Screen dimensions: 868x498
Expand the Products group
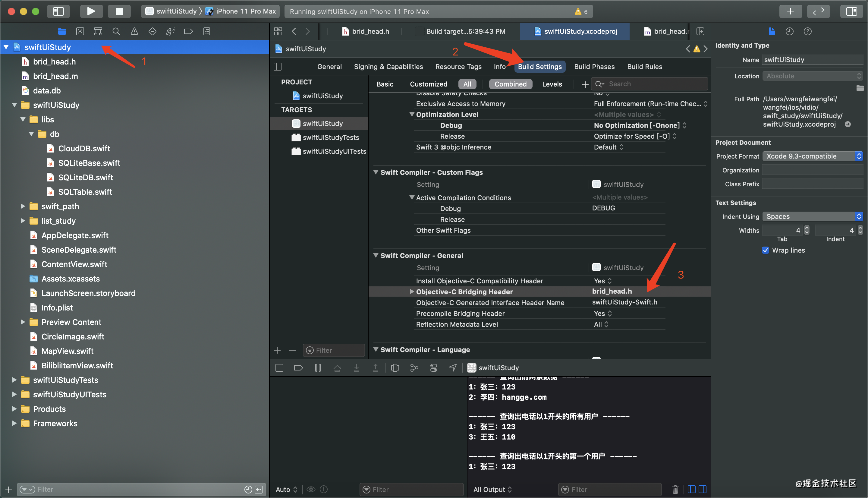pos(14,409)
